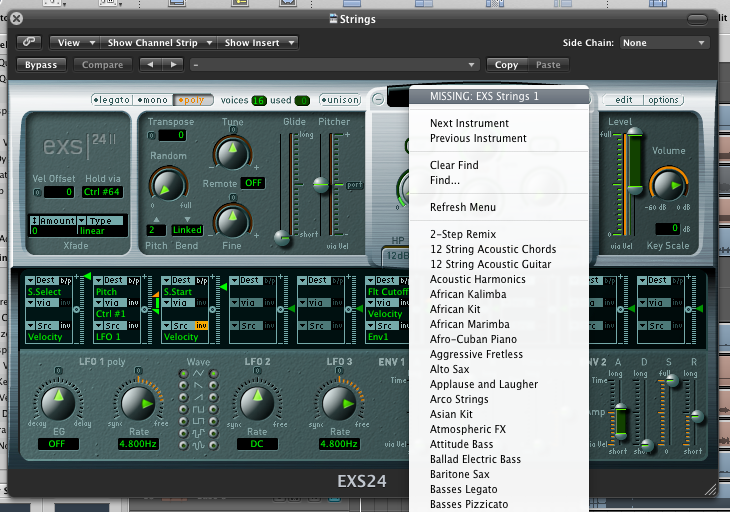Choose Previous Instrument menu item
Screen dimensions: 730x512
(x=478, y=138)
